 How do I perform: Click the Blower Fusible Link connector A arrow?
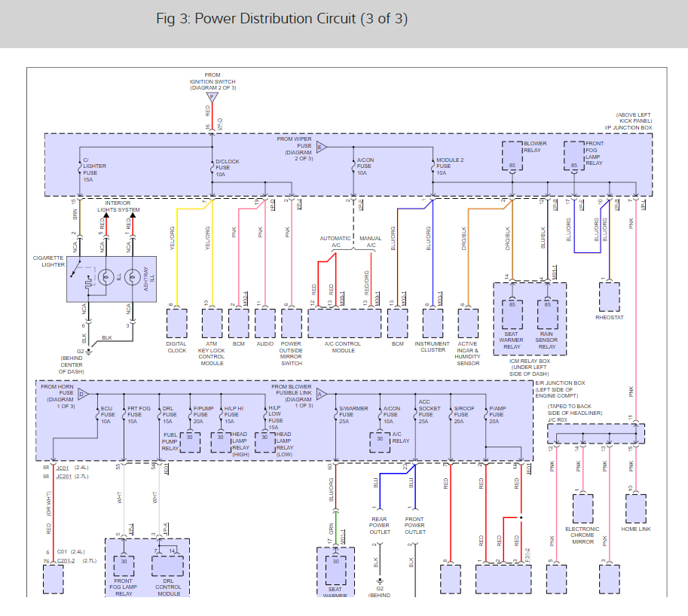coord(321,394)
